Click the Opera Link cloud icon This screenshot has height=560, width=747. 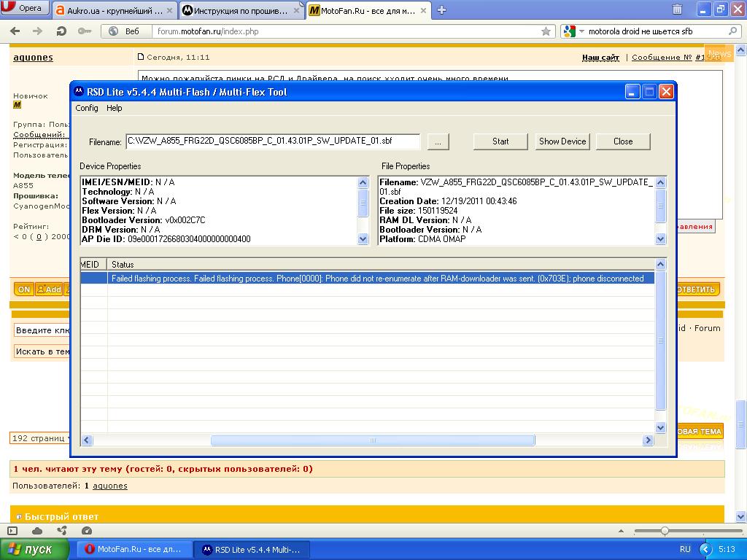click(37, 531)
